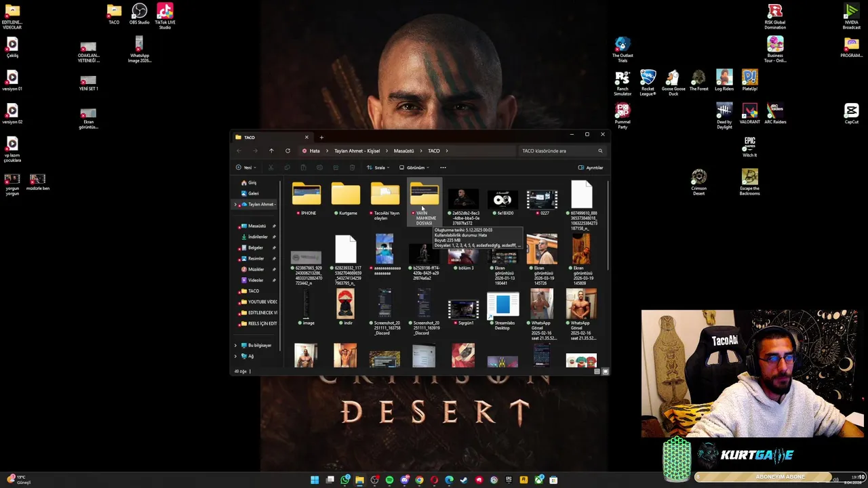Select the file named indir
The width and height of the screenshot is (868, 488).
click(x=346, y=308)
